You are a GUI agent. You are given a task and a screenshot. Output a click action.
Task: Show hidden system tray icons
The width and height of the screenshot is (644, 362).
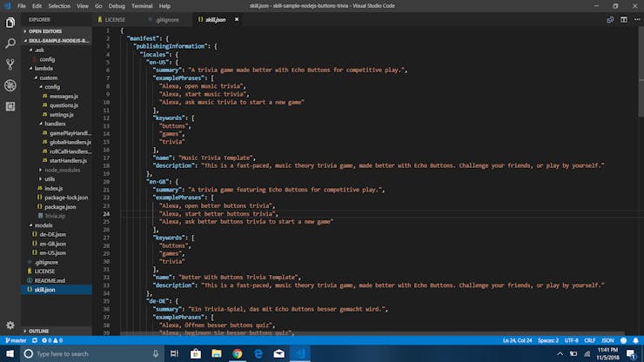click(x=560, y=353)
